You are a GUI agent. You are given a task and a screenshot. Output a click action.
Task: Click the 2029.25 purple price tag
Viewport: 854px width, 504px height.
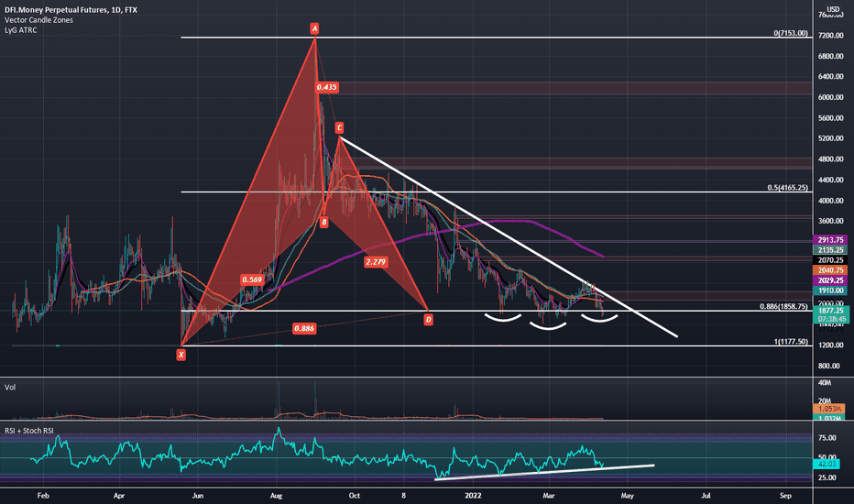point(830,280)
